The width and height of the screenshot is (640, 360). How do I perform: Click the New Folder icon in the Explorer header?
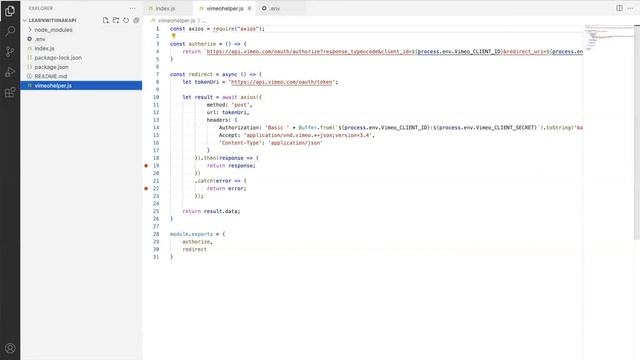116,20
